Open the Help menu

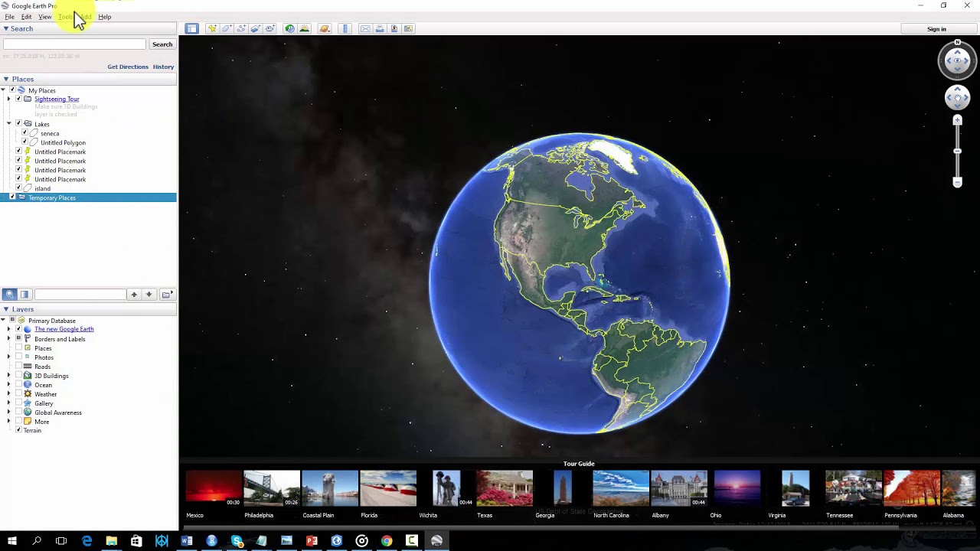pyautogui.click(x=105, y=17)
